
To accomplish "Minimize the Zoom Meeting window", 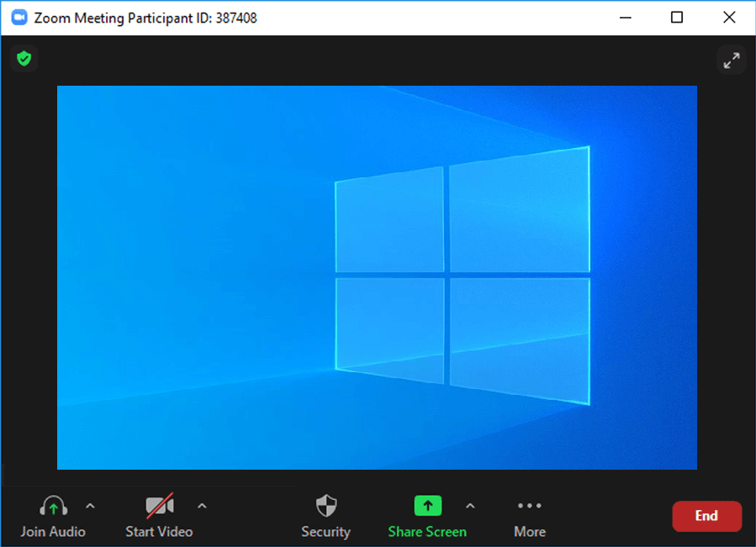I will coord(626,18).
